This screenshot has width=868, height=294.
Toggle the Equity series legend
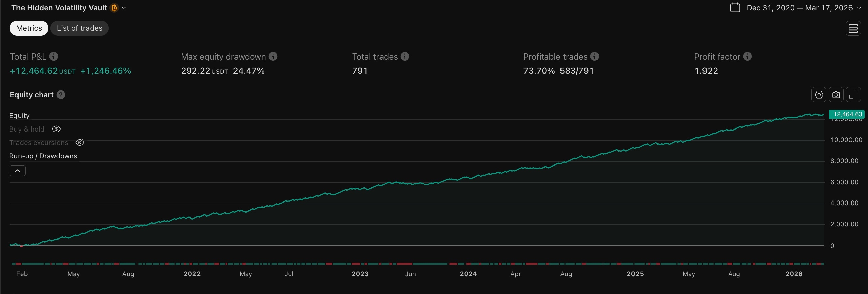[20, 115]
